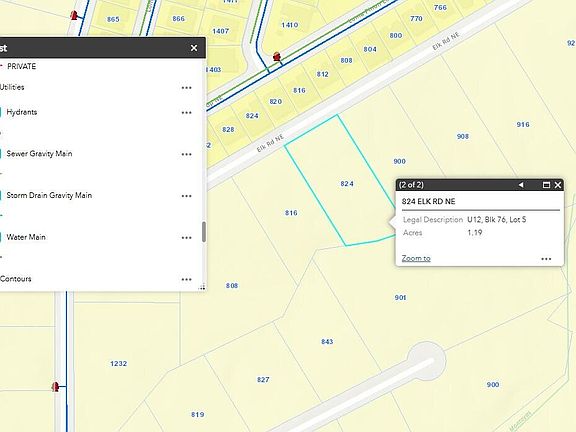This screenshot has height=432, width=576.
Task: Open more actions menu in parcel popup
Action: (546, 259)
